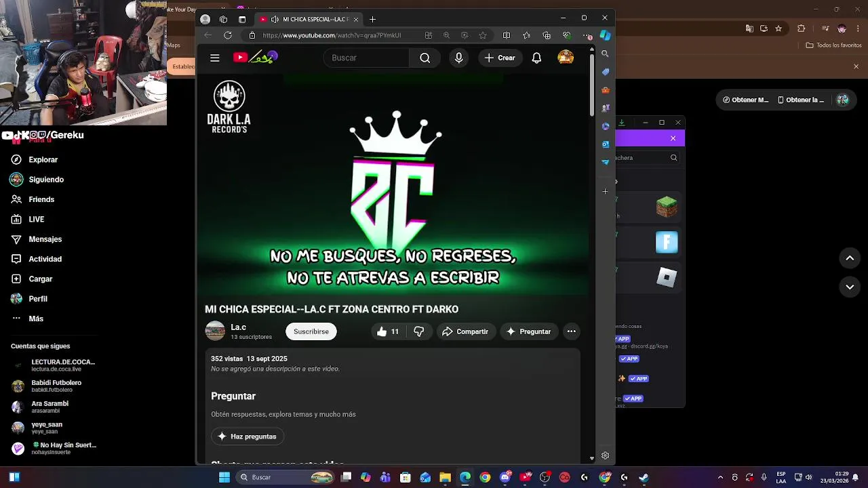Open Edge sidebar Outlook app
868x488 pixels.
click(x=606, y=144)
